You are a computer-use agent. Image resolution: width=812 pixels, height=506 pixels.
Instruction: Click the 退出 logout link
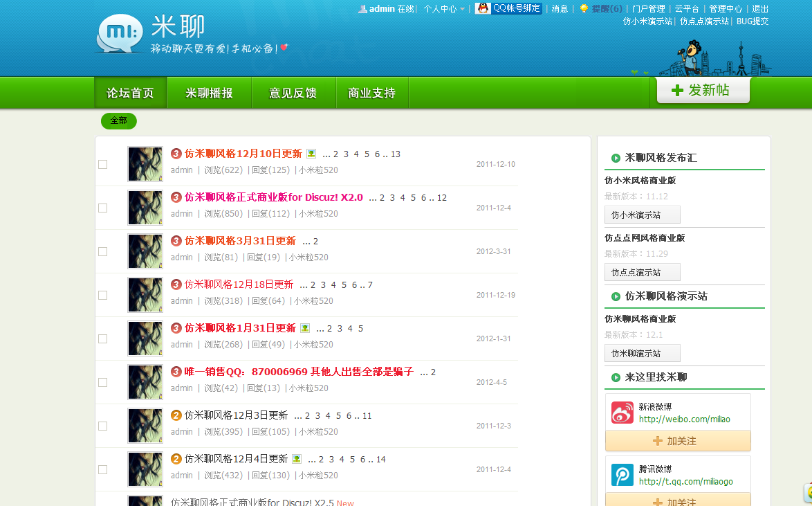point(760,9)
